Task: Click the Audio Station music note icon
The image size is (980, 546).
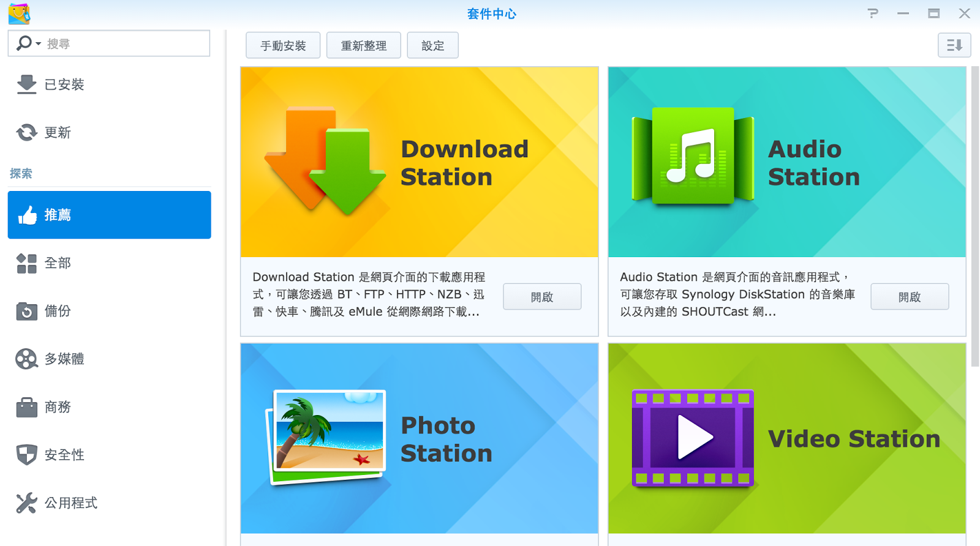Action: point(693,155)
